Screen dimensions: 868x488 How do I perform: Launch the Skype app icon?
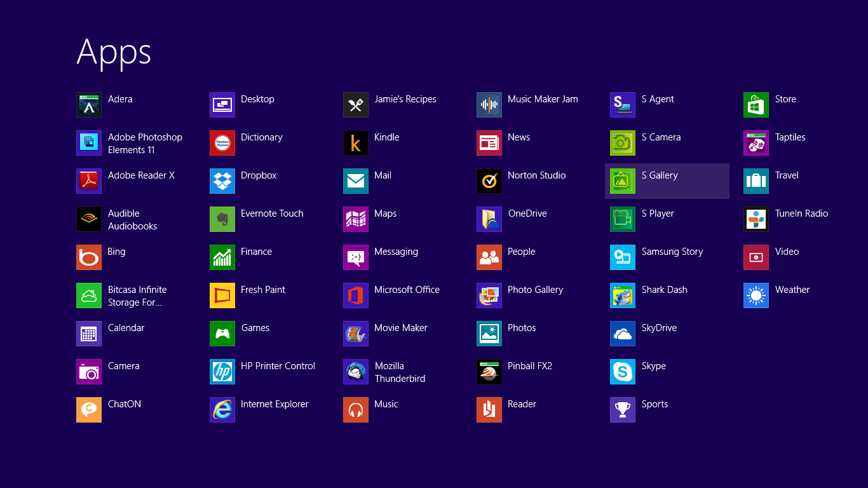click(x=623, y=372)
